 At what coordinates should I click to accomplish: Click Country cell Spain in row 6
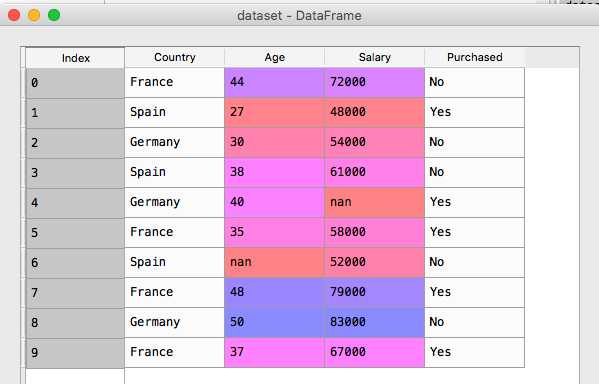pyautogui.click(x=175, y=262)
